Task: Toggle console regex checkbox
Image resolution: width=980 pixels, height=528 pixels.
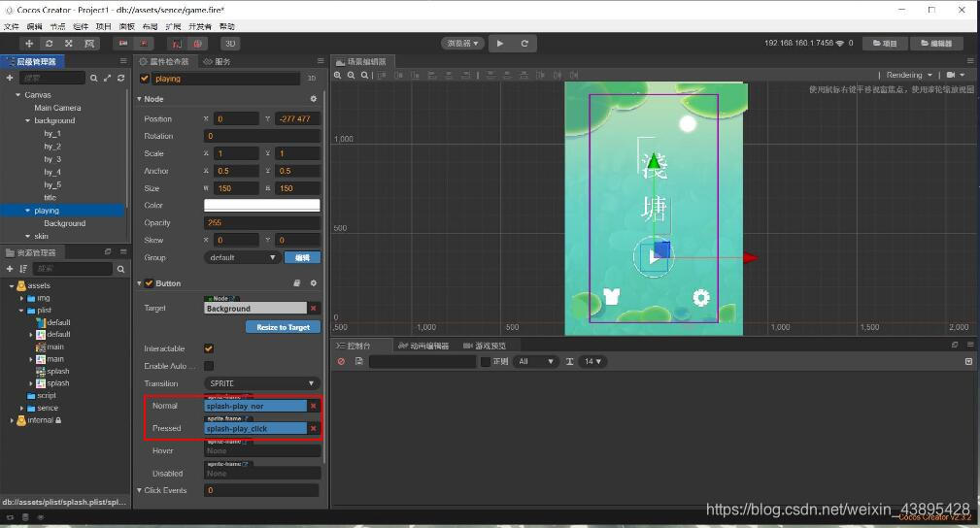Action: pyautogui.click(x=485, y=361)
